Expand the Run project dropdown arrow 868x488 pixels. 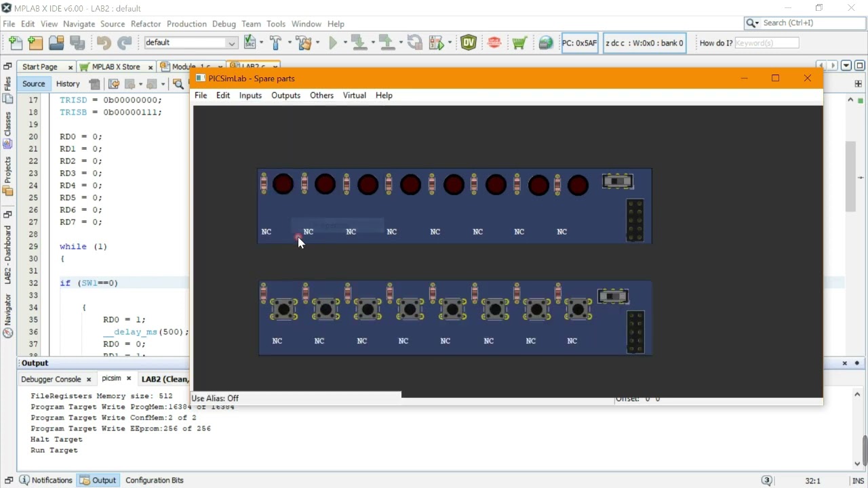click(x=344, y=43)
